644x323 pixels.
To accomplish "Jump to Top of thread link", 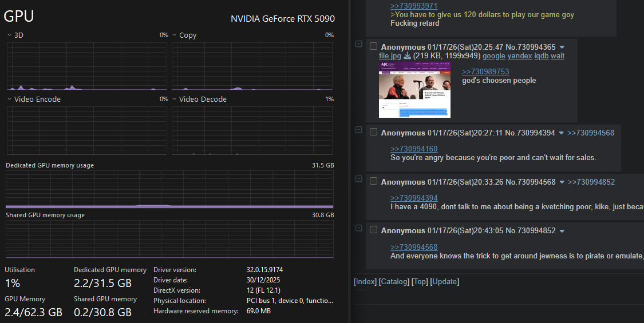I will (420, 281).
